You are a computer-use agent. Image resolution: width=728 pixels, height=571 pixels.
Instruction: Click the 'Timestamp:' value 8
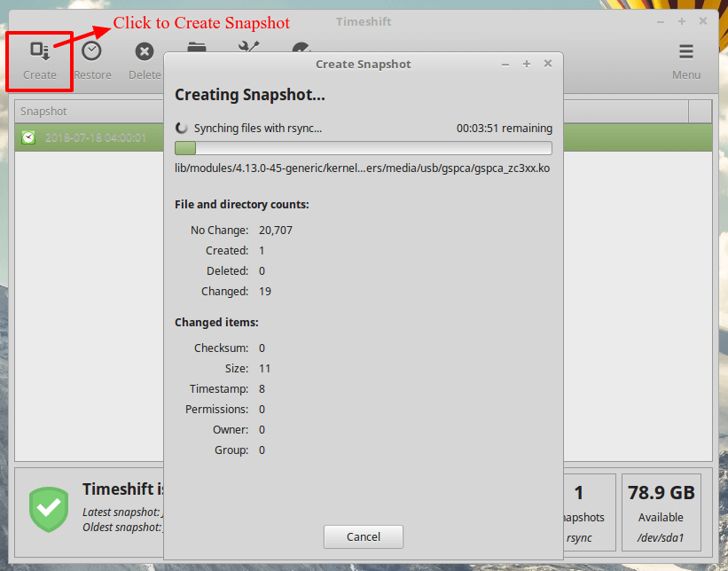(x=262, y=389)
